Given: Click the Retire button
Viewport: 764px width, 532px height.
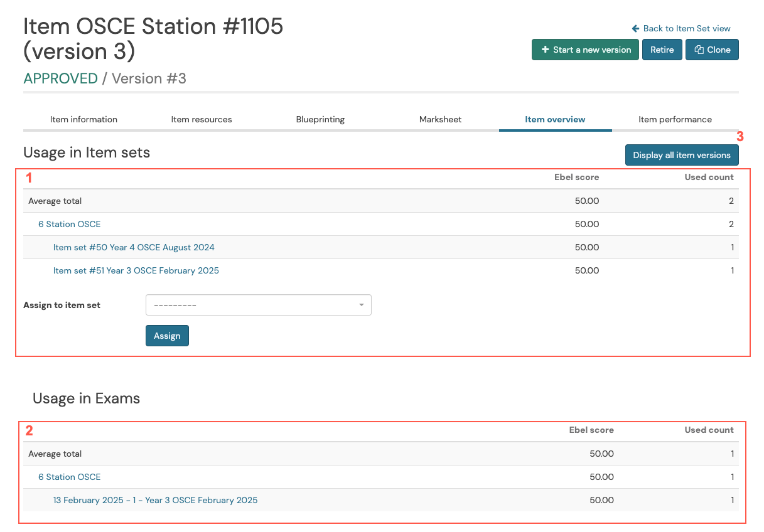Looking at the screenshot, I should [662, 50].
